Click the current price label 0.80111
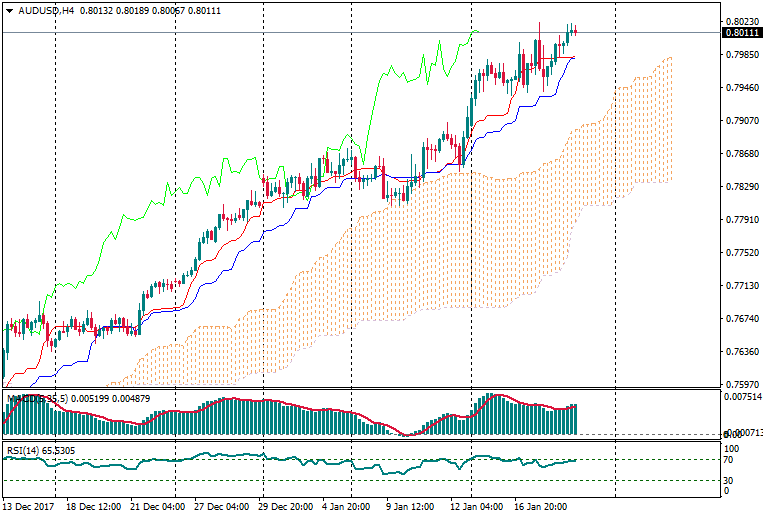This screenshot has height=518, width=763. [x=740, y=33]
